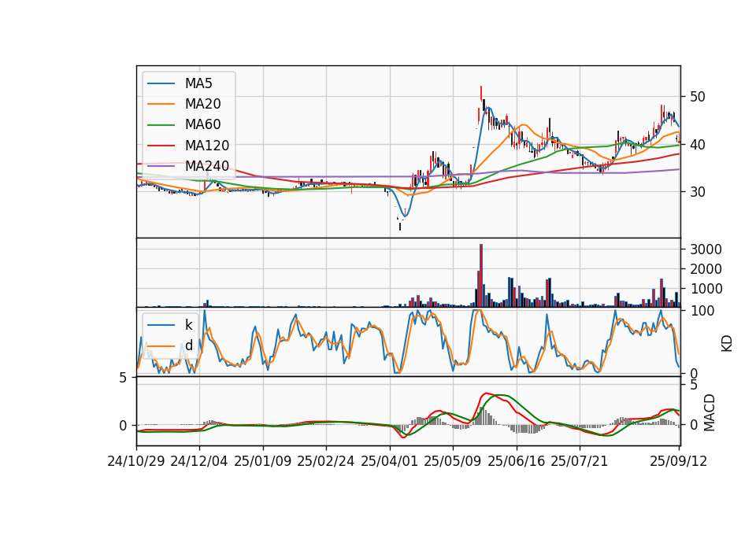
Task: Click the MA60 legend label
Action: 202,125
